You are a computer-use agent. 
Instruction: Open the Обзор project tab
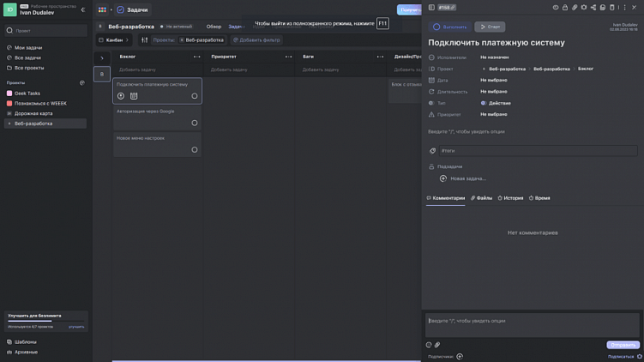[214, 27]
